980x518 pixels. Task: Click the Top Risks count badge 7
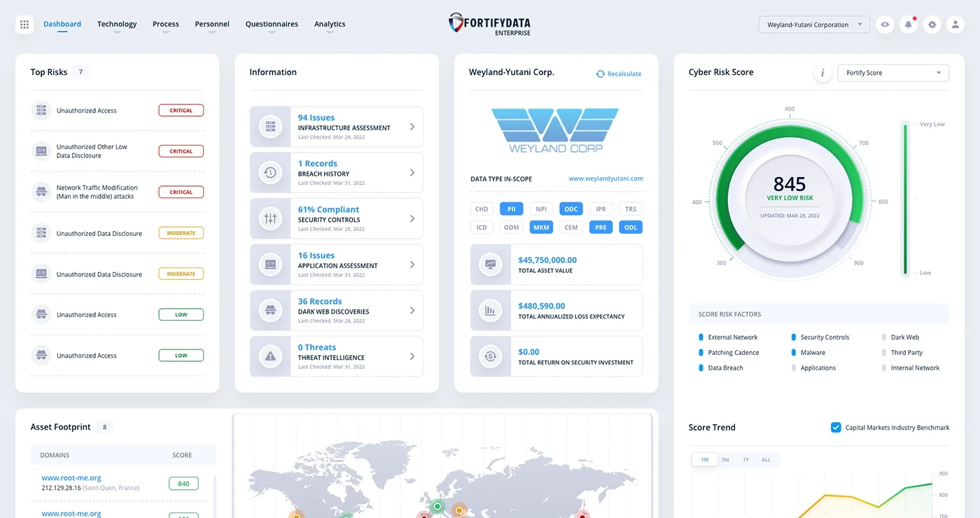click(81, 72)
